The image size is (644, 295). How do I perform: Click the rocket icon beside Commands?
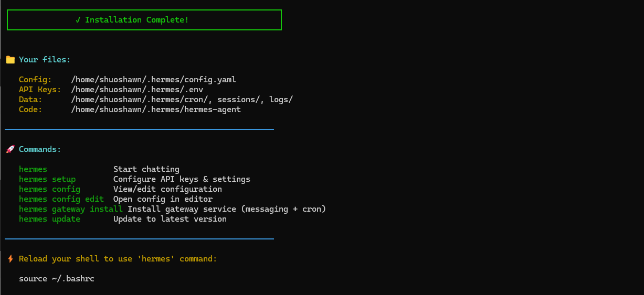[10, 149]
